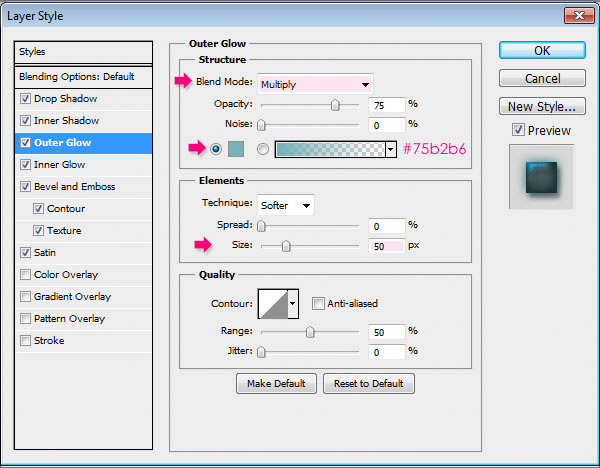The image size is (600, 468).
Task: Select the solid color radio button
Action: coord(216,148)
